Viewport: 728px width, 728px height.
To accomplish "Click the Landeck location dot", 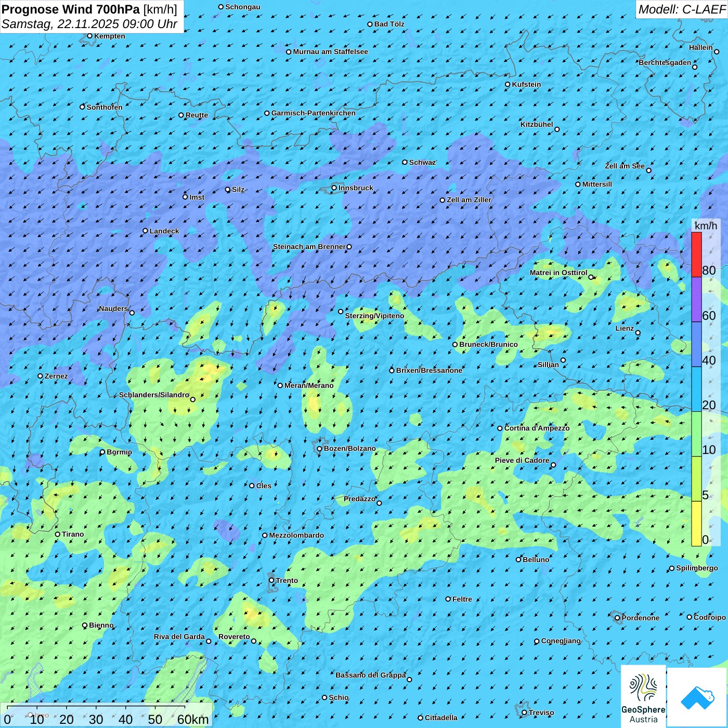I will [146, 231].
